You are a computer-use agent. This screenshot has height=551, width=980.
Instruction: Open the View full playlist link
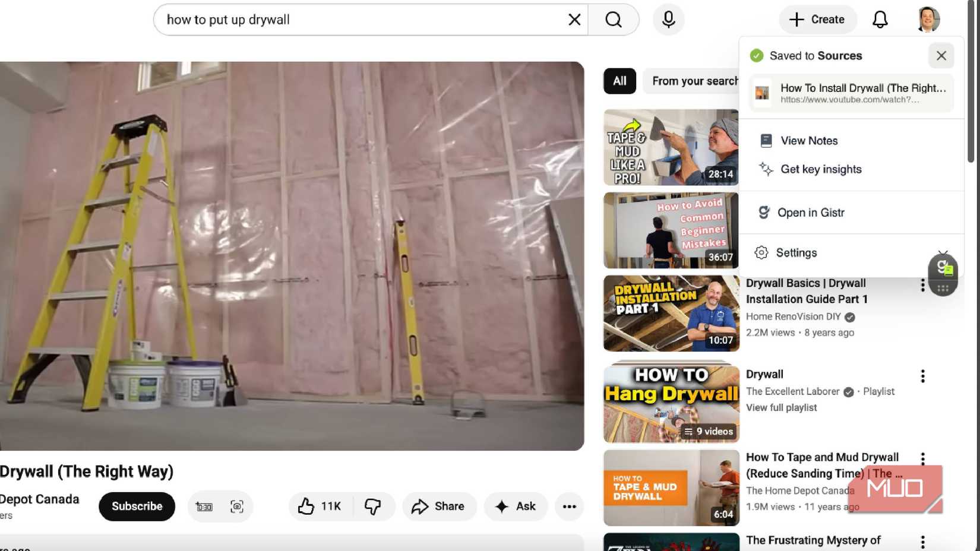pyautogui.click(x=781, y=408)
